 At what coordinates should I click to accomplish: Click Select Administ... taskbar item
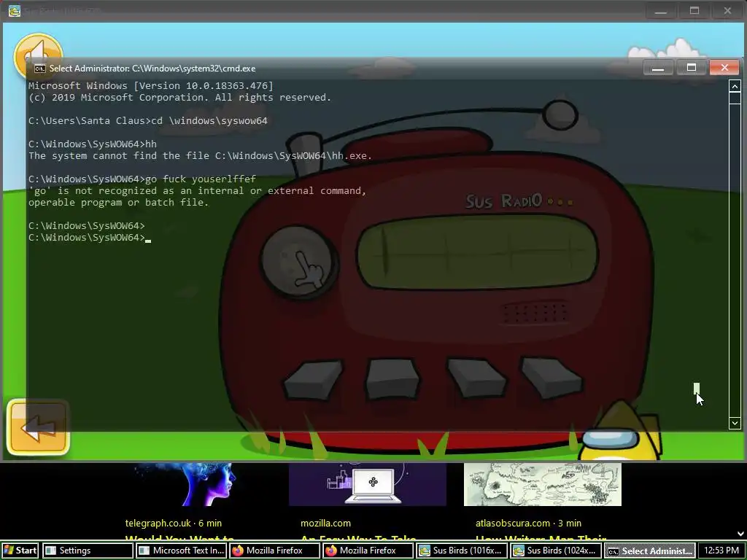(x=649, y=551)
